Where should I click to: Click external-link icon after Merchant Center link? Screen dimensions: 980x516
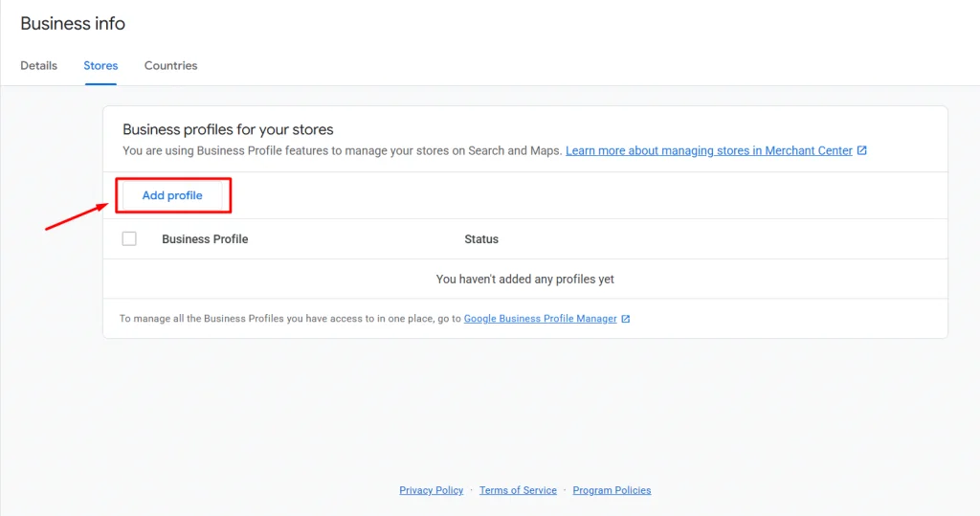coord(862,150)
